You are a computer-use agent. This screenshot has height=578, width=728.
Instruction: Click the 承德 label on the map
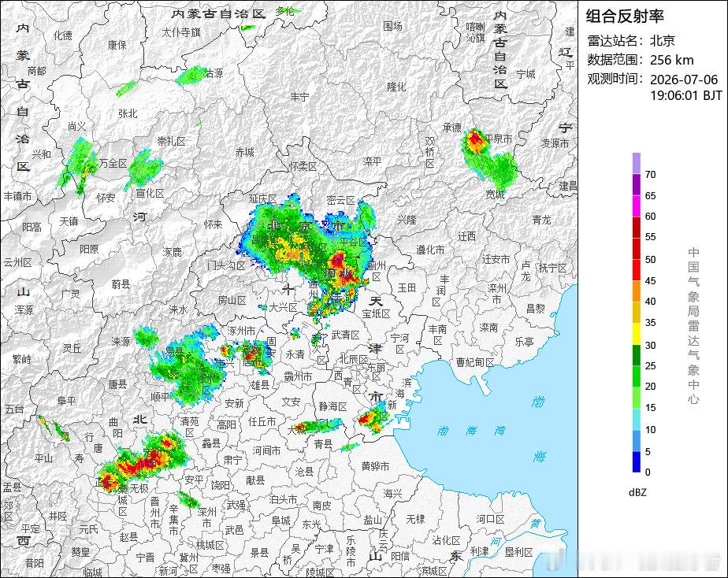[452, 127]
